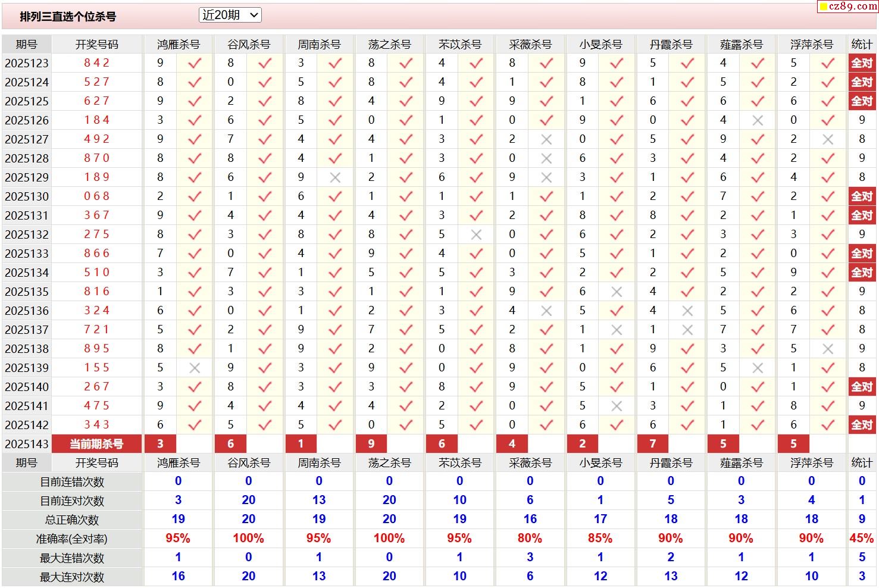This screenshot has height=588, width=879.
Task: Select draw number 343 in row 2025142
Action: pos(96,424)
